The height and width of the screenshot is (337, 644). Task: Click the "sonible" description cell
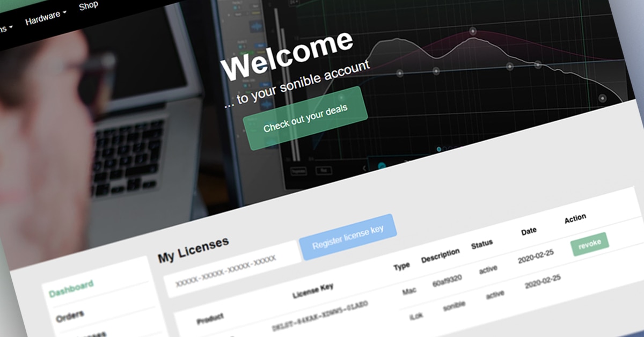click(x=455, y=306)
